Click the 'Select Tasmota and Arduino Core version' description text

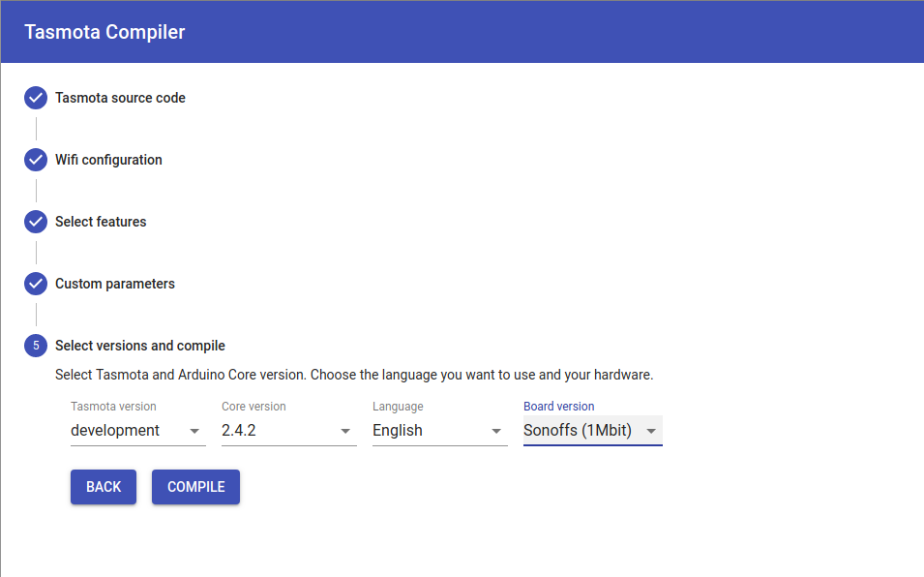(354, 375)
